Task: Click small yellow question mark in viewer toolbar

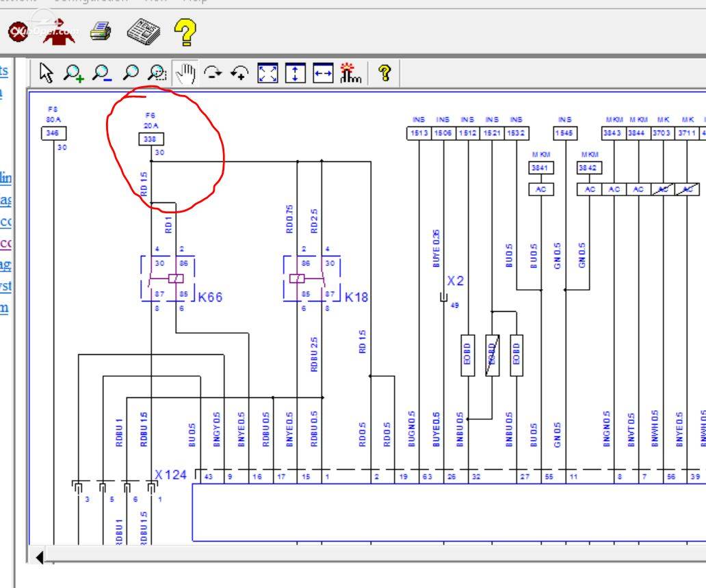Action: tap(384, 73)
